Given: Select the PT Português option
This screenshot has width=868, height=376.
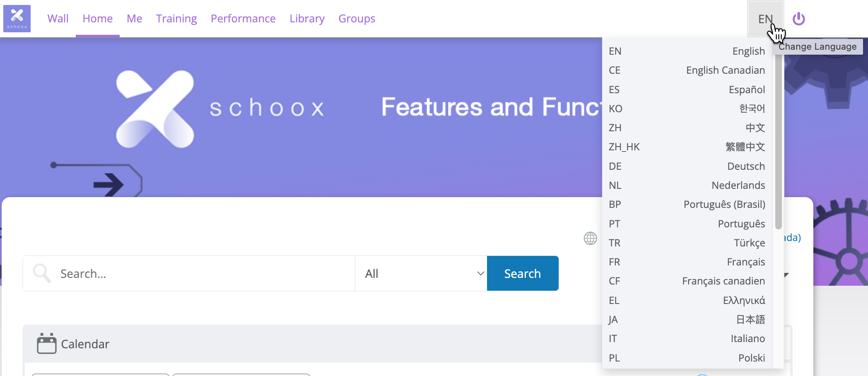Looking at the screenshot, I should [x=687, y=224].
